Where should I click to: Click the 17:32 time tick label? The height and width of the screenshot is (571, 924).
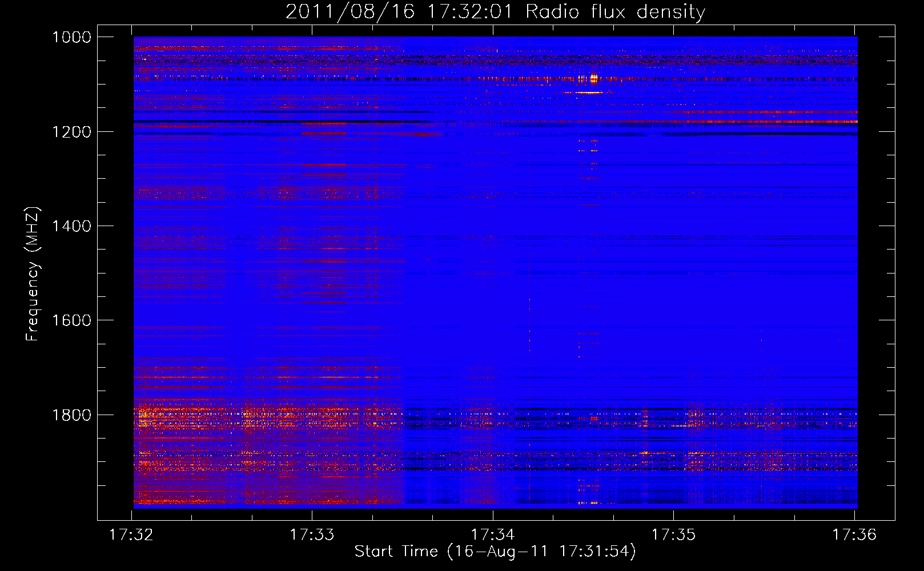pos(131,534)
